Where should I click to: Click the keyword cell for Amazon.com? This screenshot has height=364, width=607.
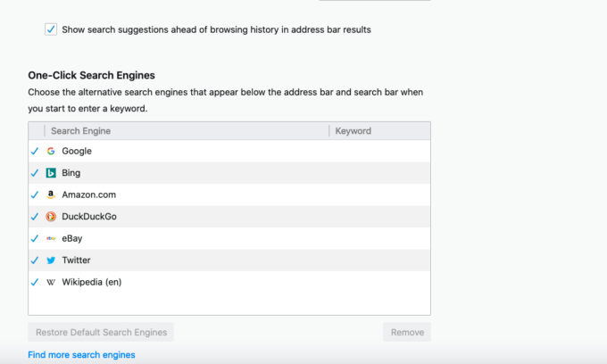pos(379,194)
